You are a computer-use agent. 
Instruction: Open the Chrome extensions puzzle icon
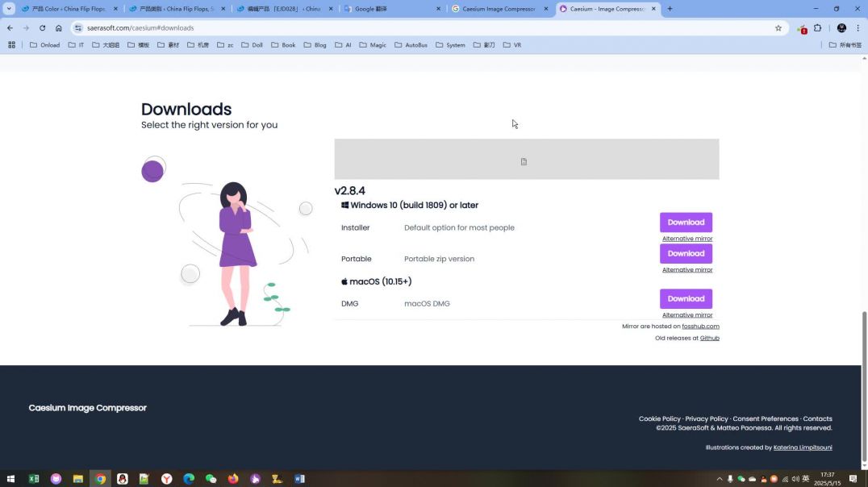tap(818, 27)
